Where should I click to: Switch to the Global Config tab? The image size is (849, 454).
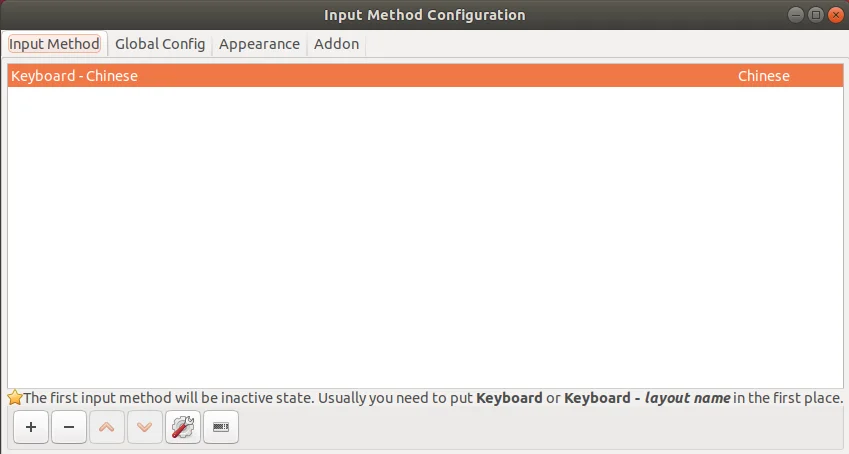coord(160,44)
